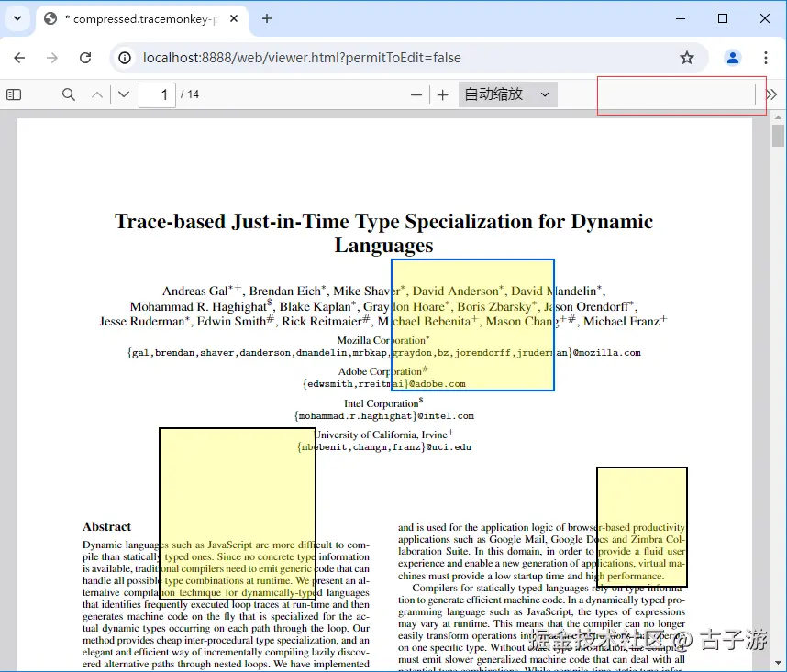
Task: Open Chrome three-dot menu
Action: [766, 58]
